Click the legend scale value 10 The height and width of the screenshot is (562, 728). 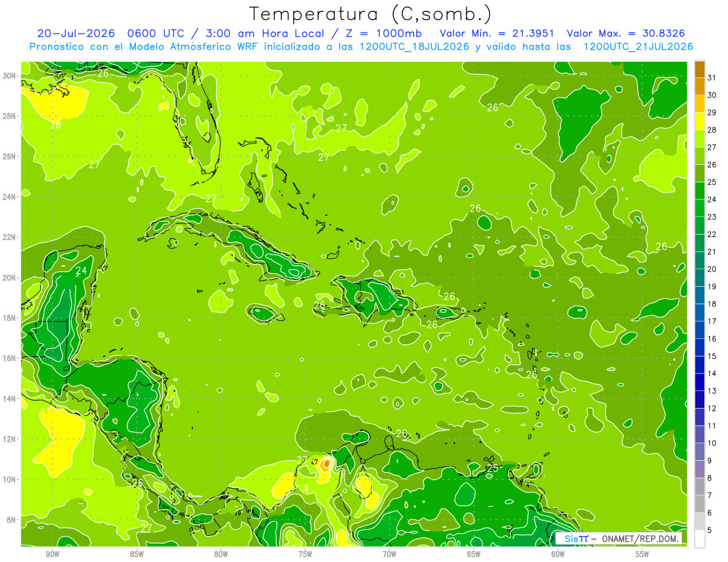[x=712, y=443]
